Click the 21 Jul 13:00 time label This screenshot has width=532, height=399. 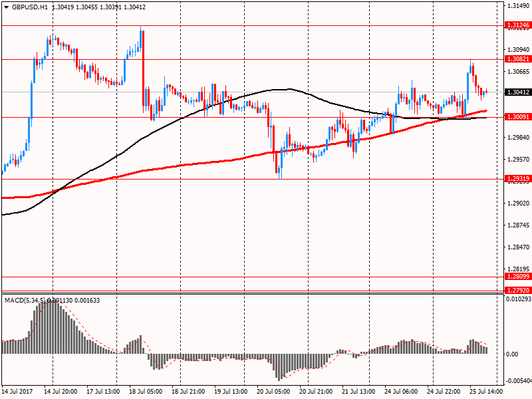coord(358,391)
